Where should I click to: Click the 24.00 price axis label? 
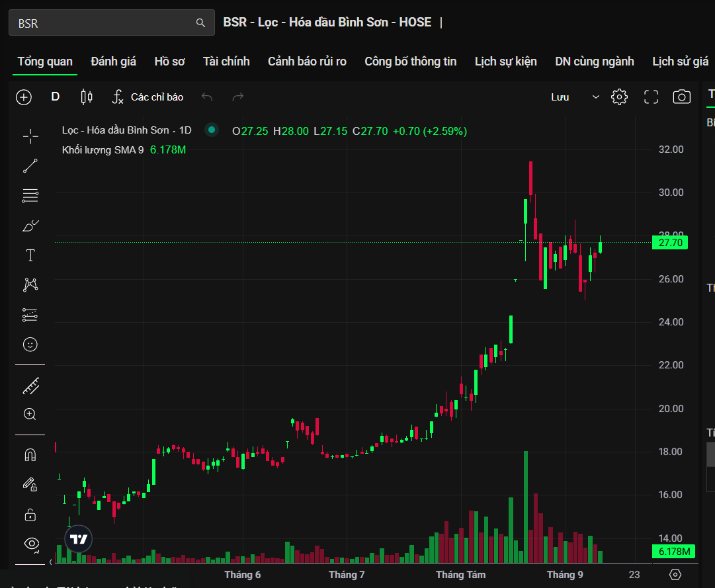[671, 322]
